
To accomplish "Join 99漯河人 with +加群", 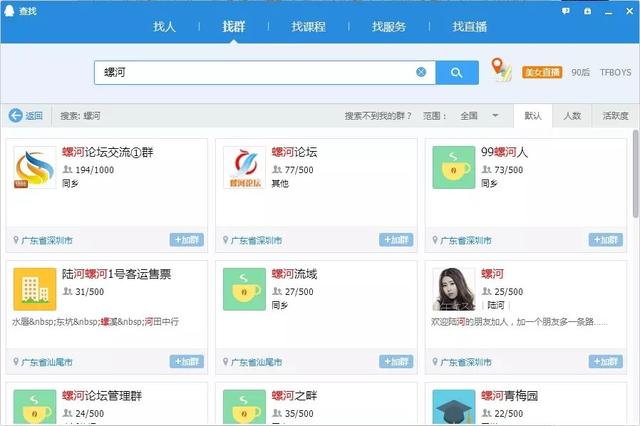I will coord(606,240).
